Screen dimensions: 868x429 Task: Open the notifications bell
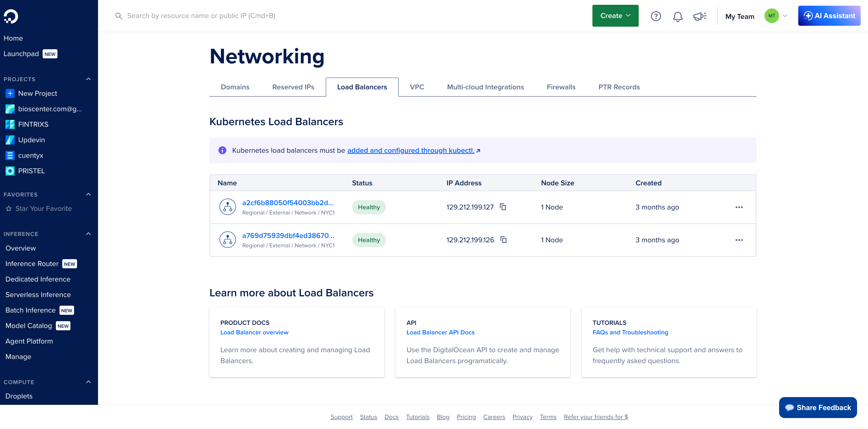click(x=678, y=16)
